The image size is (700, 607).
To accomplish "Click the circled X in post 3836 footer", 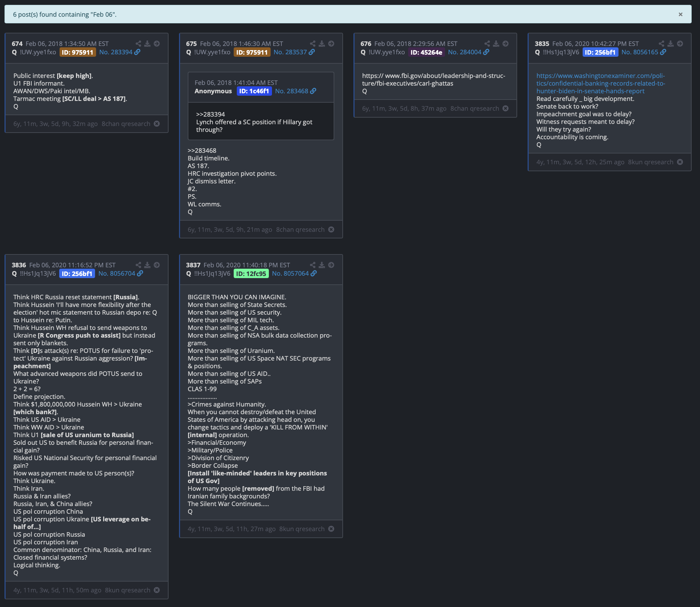I will (157, 590).
